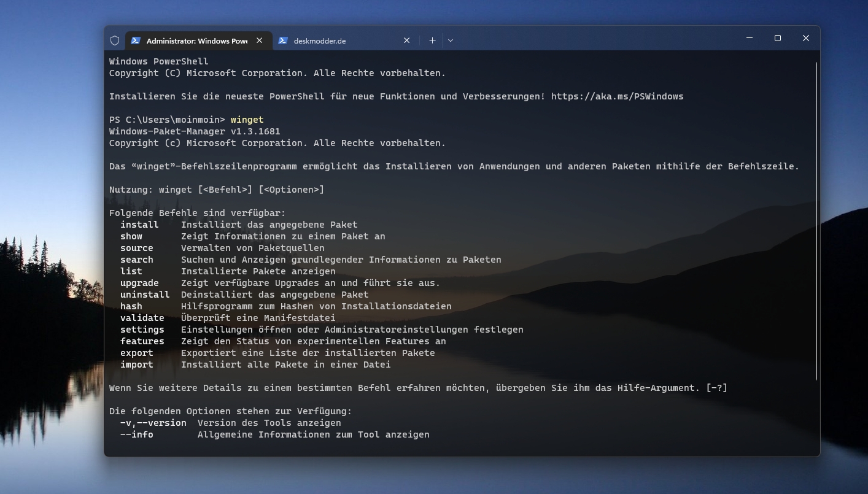Click the '-v,--version' option text
Viewport: 868px width, 494px height.
[x=153, y=423]
